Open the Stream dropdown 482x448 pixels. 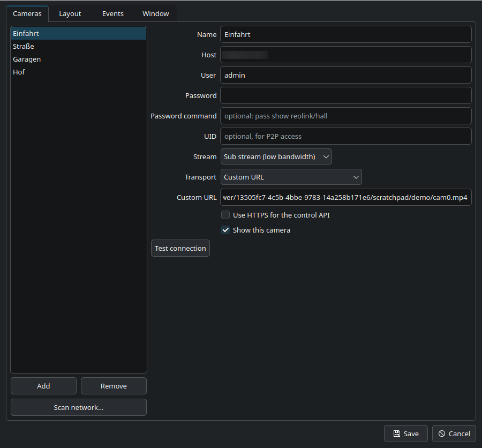click(276, 156)
